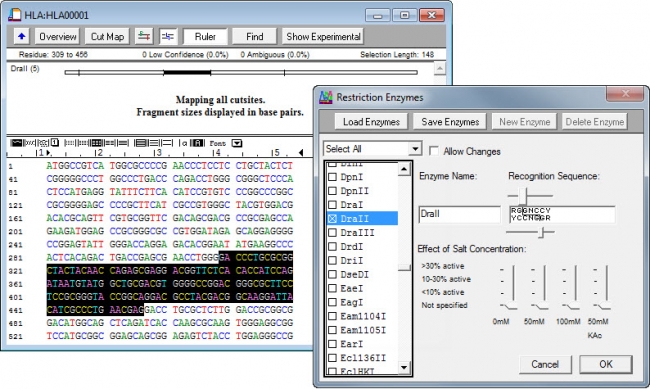Screen dimensions: 650x389
Task: Click enzyme list scroll down arrow
Action: point(404,367)
